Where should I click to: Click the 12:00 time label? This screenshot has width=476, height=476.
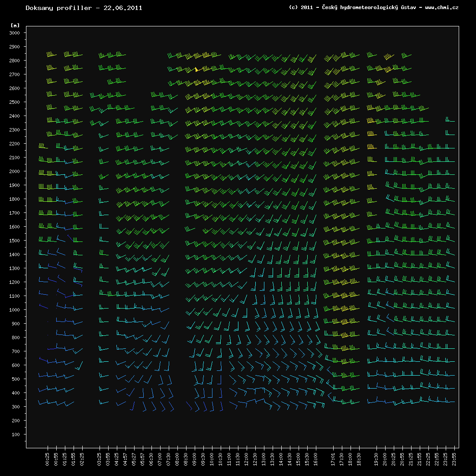click(247, 459)
